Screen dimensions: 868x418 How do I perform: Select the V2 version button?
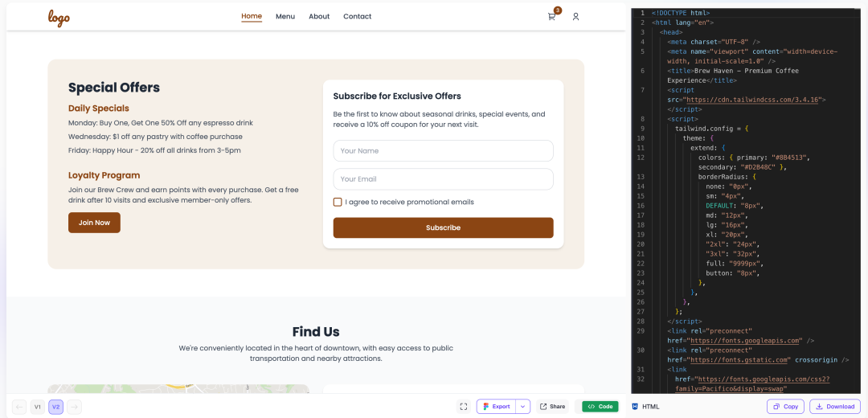(x=56, y=407)
